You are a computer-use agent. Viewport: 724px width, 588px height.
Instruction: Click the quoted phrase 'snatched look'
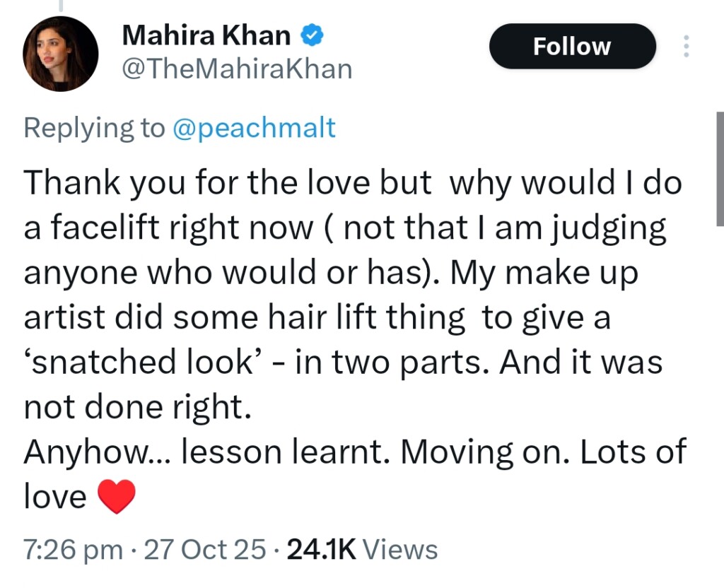pos(139,363)
